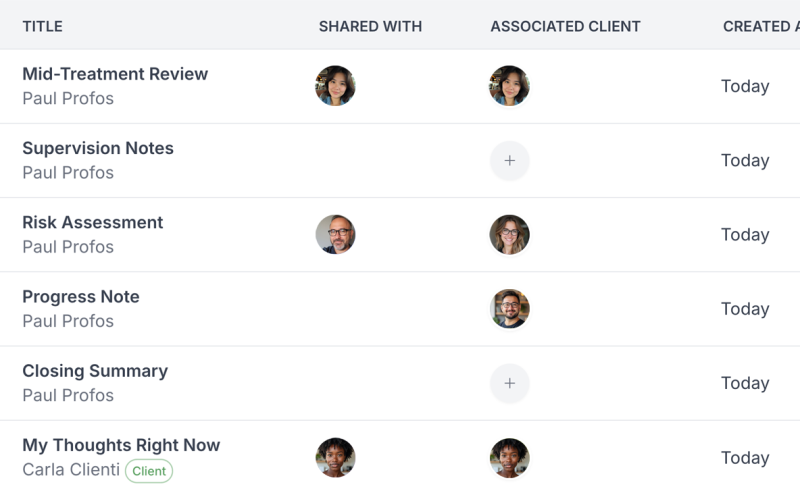Sort by the Shared With column header

click(370, 26)
